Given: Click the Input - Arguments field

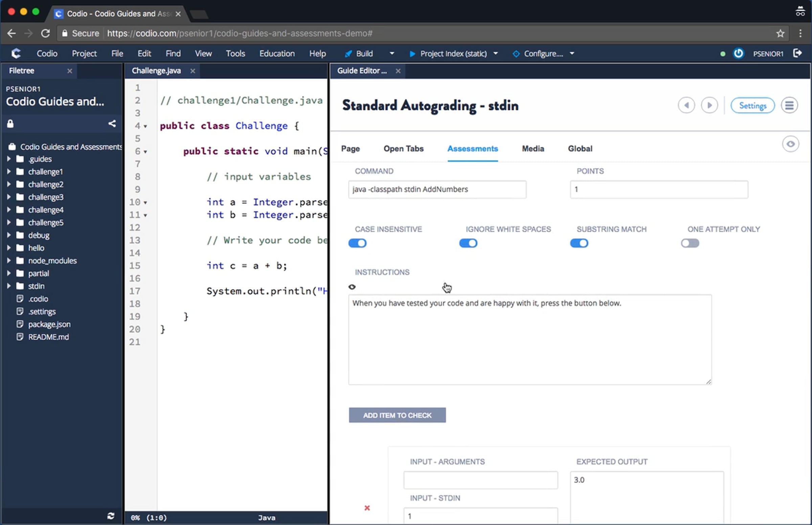Looking at the screenshot, I should click(480, 480).
